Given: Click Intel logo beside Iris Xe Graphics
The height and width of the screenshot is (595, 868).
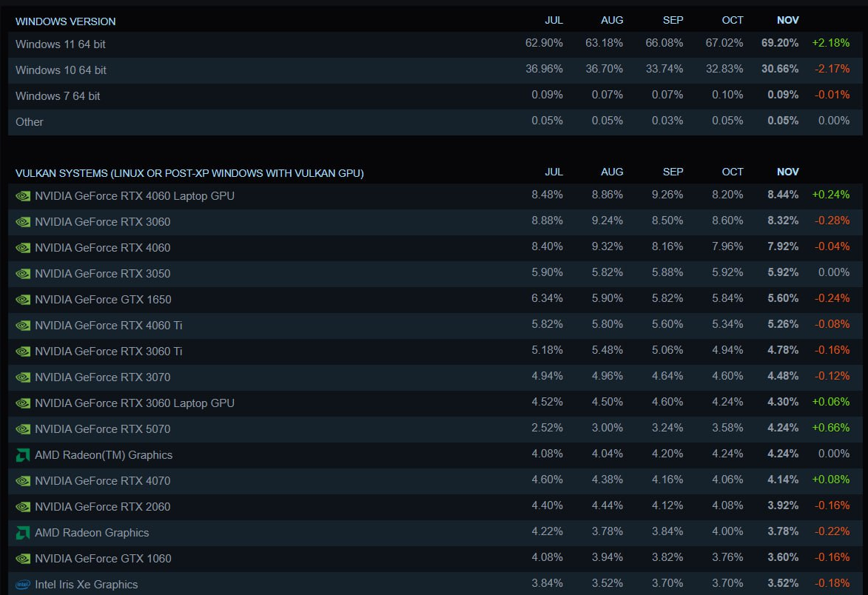Looking at the screenshot, I should point(23,585).
